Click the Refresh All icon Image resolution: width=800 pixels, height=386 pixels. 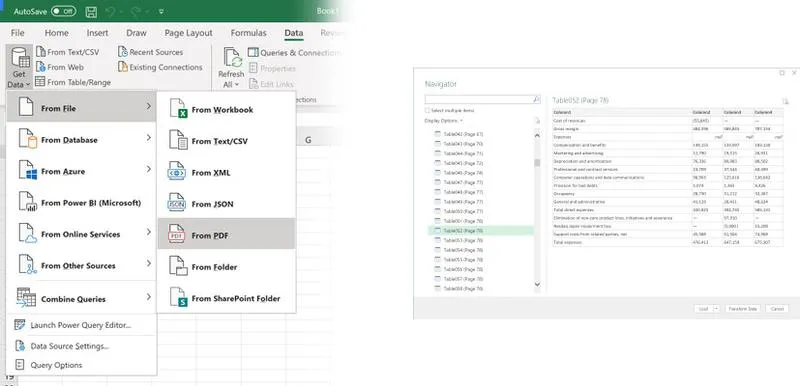click(232, 58)
